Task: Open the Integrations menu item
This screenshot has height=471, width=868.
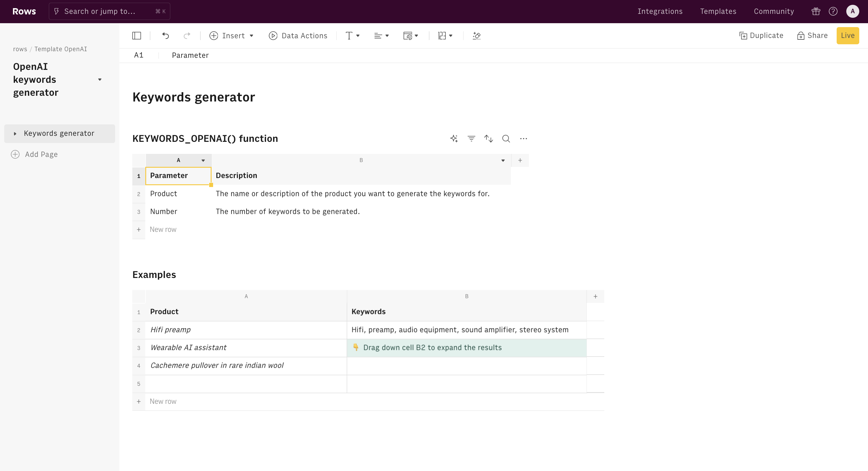Action: [x=660, y=11]
